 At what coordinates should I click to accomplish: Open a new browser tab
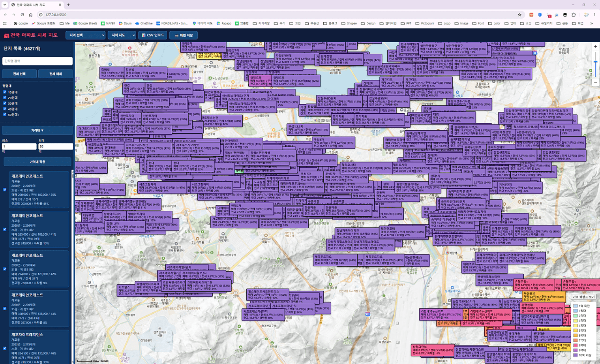(68, 5)
